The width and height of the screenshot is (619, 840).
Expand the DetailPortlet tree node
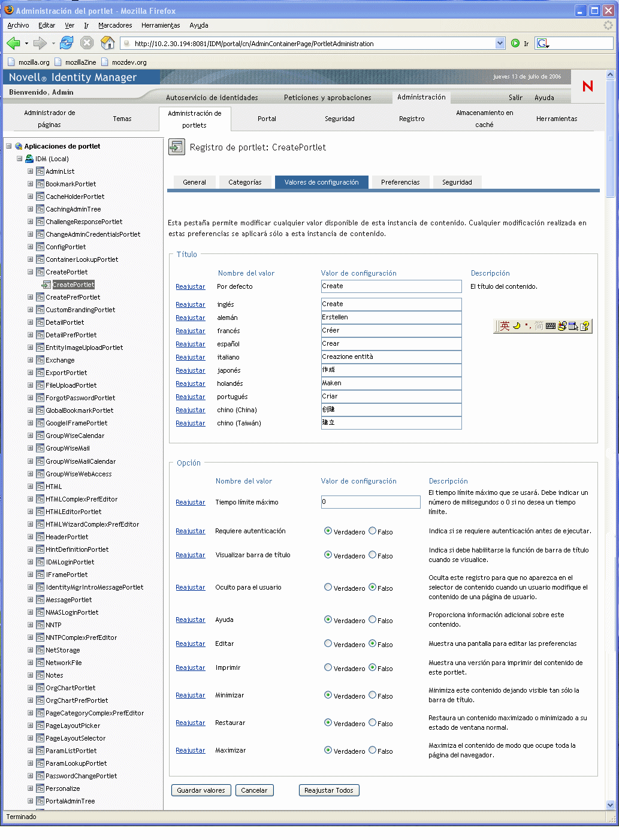(31, 322)
